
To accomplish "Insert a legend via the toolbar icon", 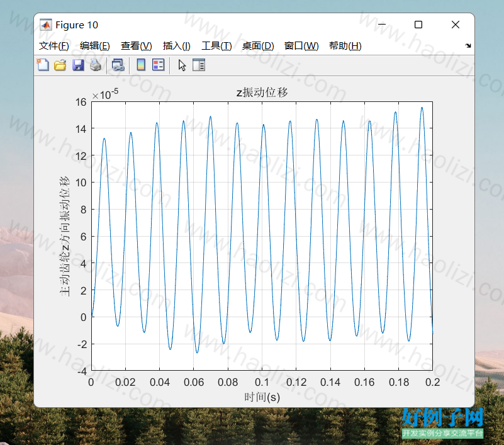I will (x=158, y=65).
